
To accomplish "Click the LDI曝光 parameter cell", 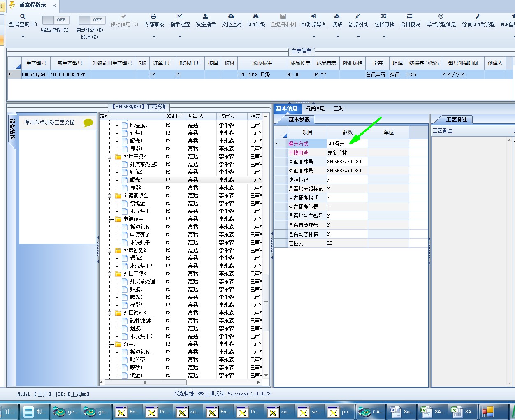I will [x=347, y=144].
